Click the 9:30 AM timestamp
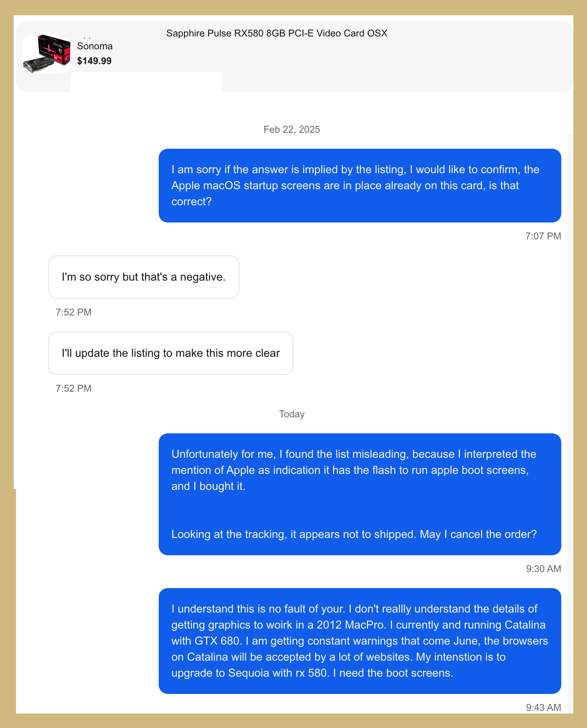 click(x=543, y=569)
